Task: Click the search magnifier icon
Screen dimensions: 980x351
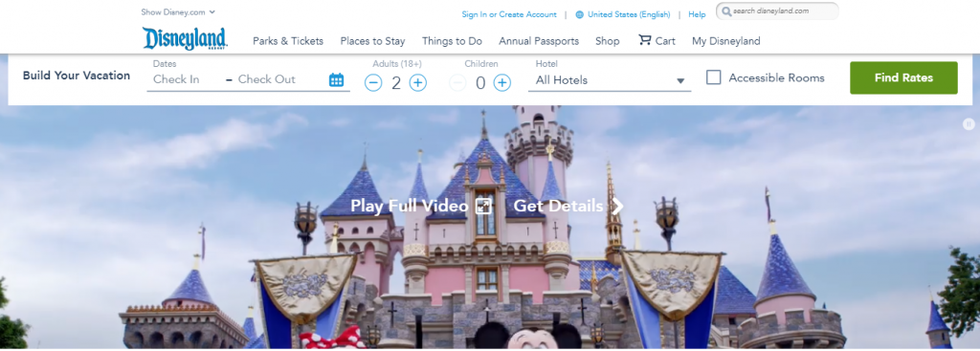Action: 726,11
